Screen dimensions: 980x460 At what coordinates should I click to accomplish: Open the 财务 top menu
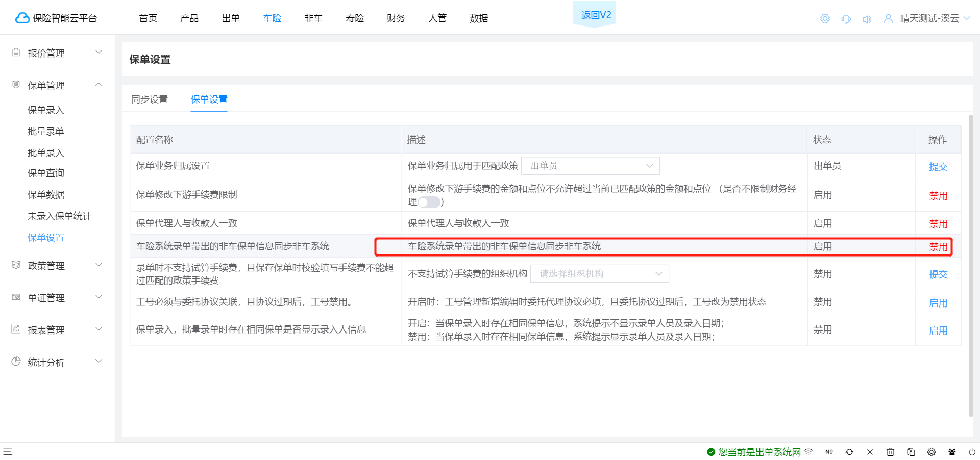pos(396,18)
